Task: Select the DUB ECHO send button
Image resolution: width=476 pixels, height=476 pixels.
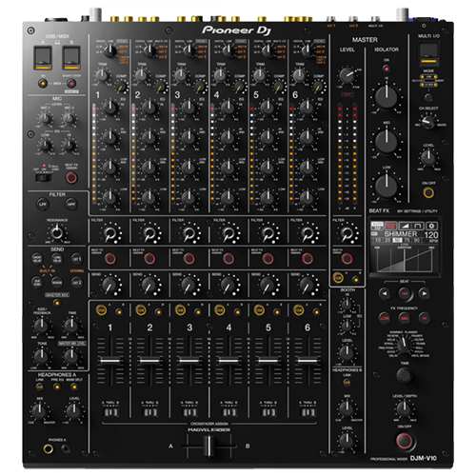Action: pyautogui.click(x=37, y=282)
